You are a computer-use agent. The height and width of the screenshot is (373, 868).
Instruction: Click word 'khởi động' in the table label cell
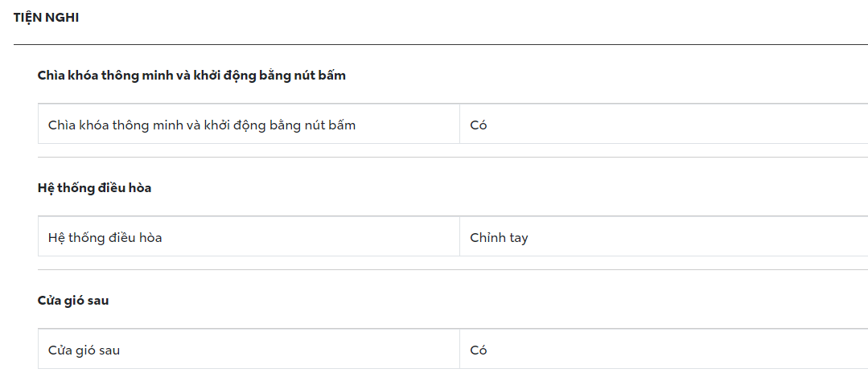pyautogui.click(x=234, y=125)
